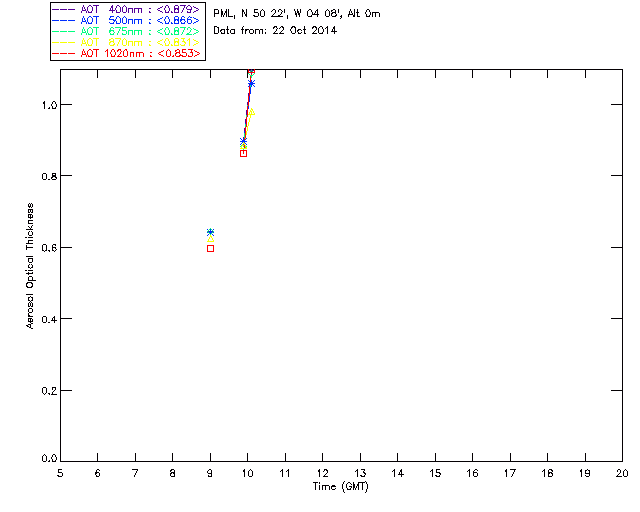Click the x-axis tick label '17'

510,473
